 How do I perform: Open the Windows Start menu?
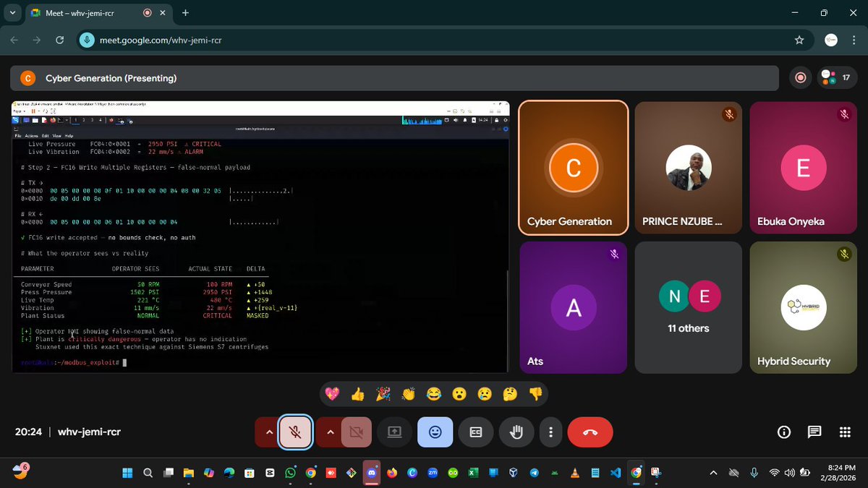point(127,473)
